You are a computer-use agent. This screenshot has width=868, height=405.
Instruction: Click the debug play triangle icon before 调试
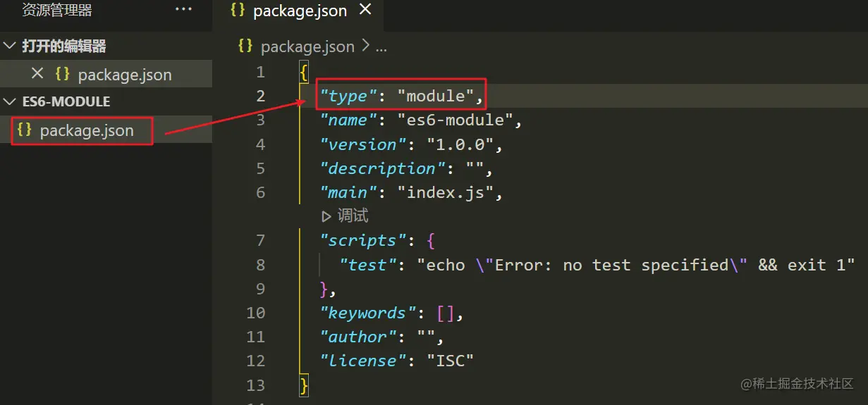[326, 216]
